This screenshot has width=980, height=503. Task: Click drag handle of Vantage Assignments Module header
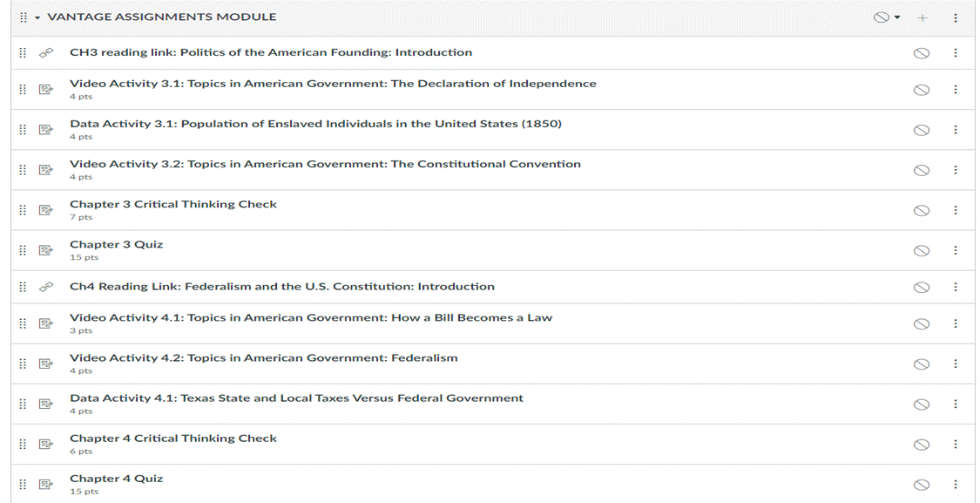click(x=24, y=17)
